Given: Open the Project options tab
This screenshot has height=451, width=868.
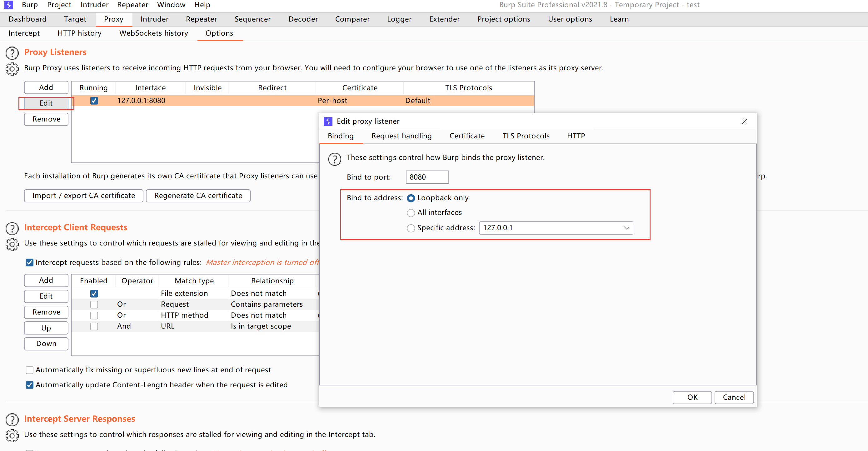Looking at the screenshot, I should coord(504,19).
